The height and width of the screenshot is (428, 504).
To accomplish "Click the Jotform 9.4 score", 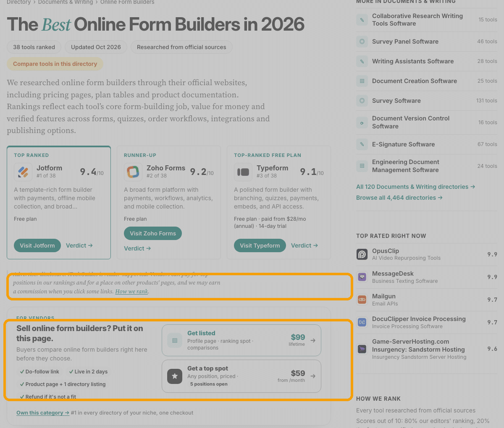I will click(x=92, y=172).
